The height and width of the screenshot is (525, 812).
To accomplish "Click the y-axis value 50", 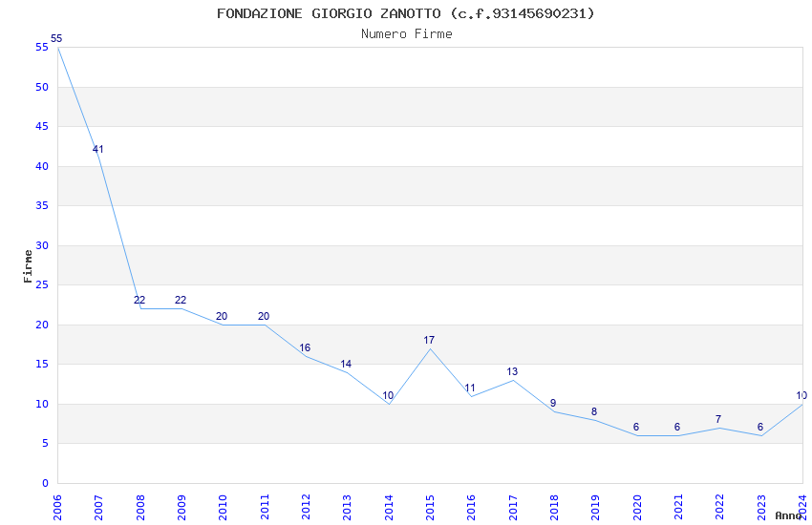I will [42, 87].
